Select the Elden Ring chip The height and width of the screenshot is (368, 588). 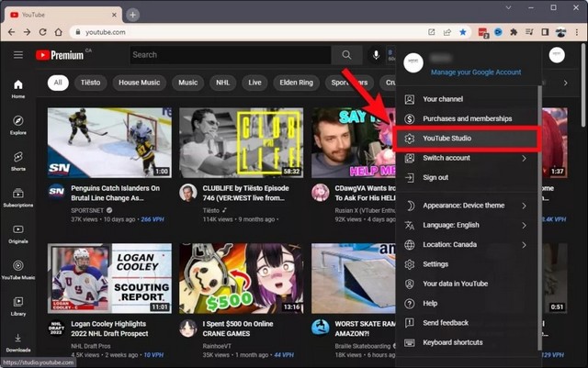296,83
